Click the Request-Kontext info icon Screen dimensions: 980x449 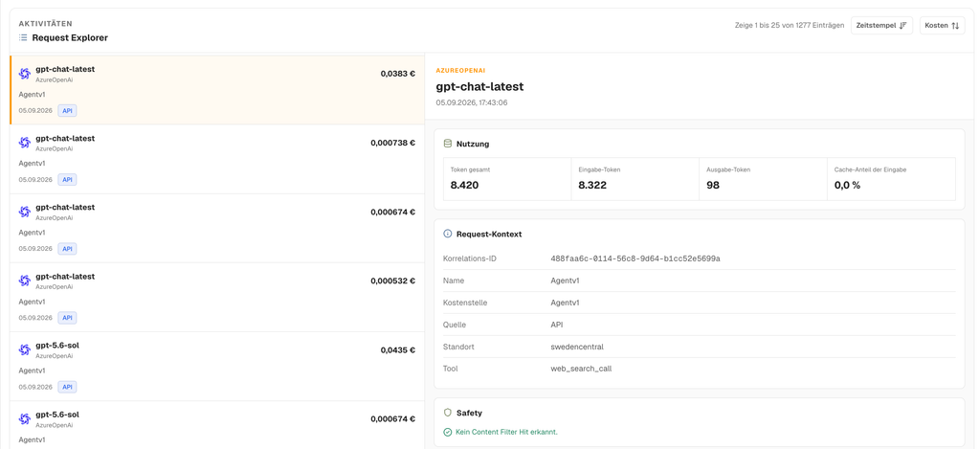[x=447, y=234]
